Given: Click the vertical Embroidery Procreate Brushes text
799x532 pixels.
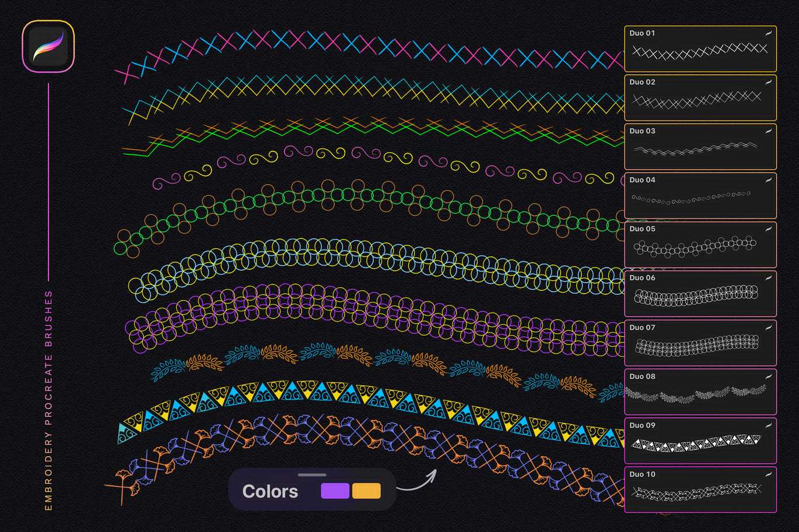Looking at the screenshot, I should click(x=48, y=401).
